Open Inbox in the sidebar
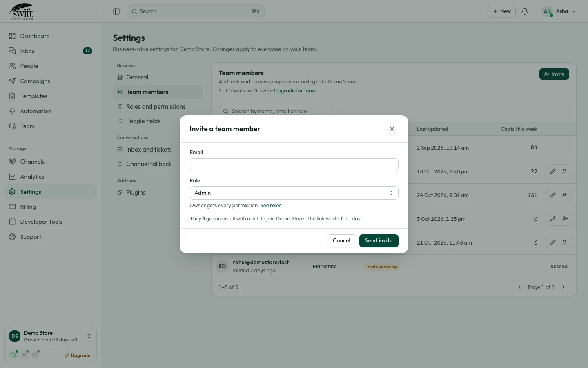Viewport: 588px width, 368px height. coord(51,51)
